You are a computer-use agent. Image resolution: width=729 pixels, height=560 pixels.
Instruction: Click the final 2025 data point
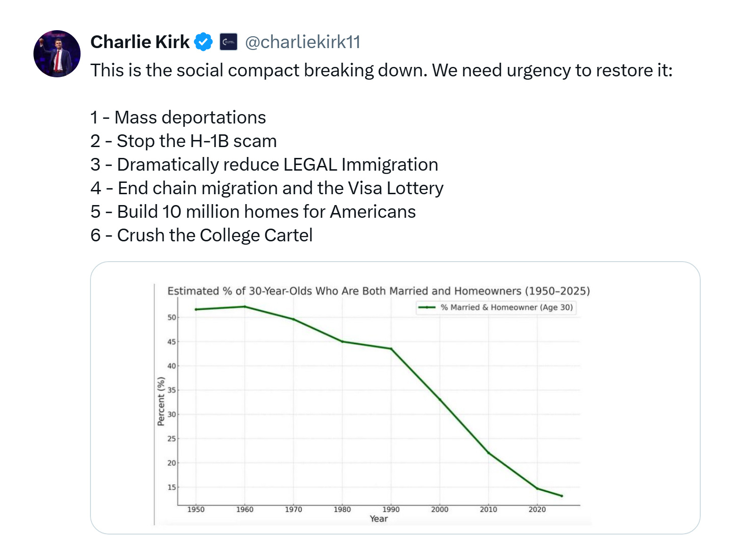(x=562, y=496)
